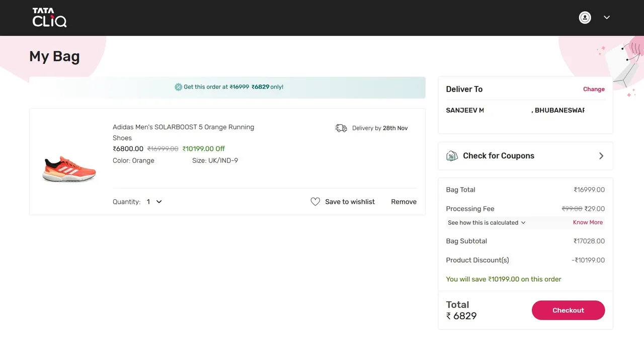Proceed with the Checkout button

(x=568, y=310)
